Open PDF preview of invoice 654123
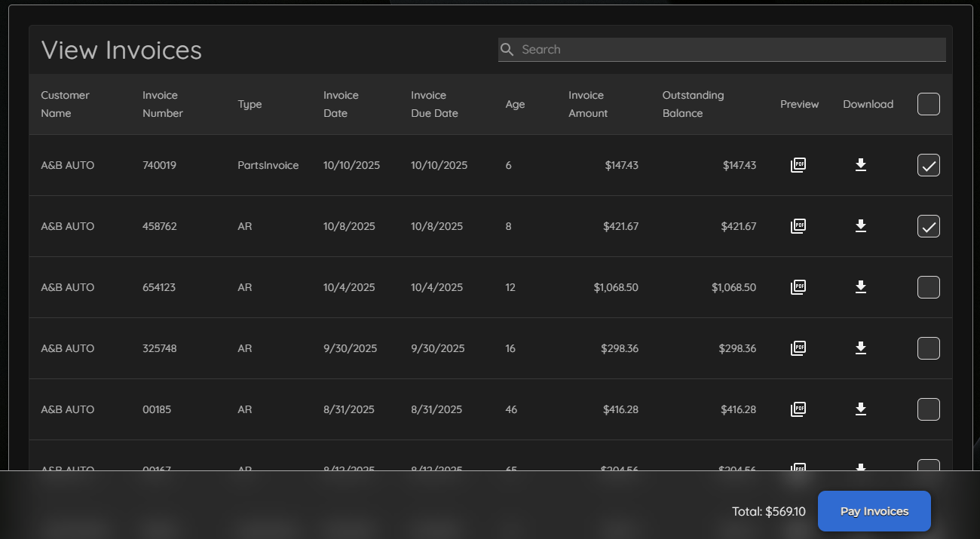 (798, 287)
